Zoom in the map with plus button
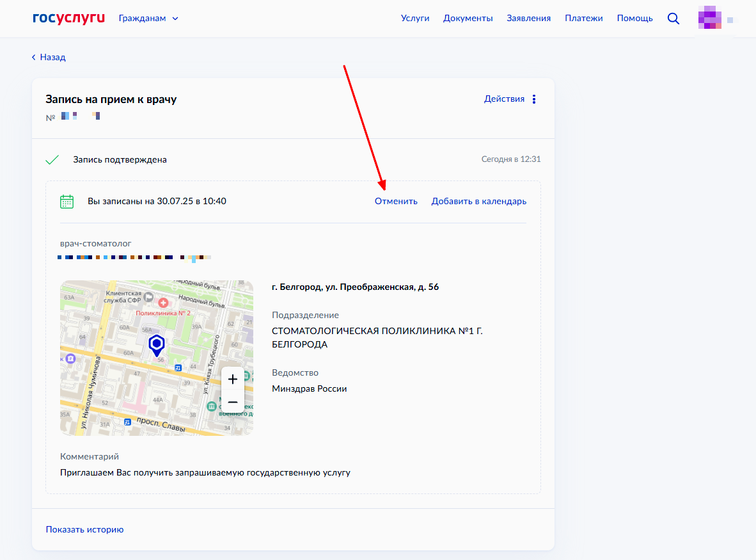This screenshot has height=560, width=756. point(232,379)
